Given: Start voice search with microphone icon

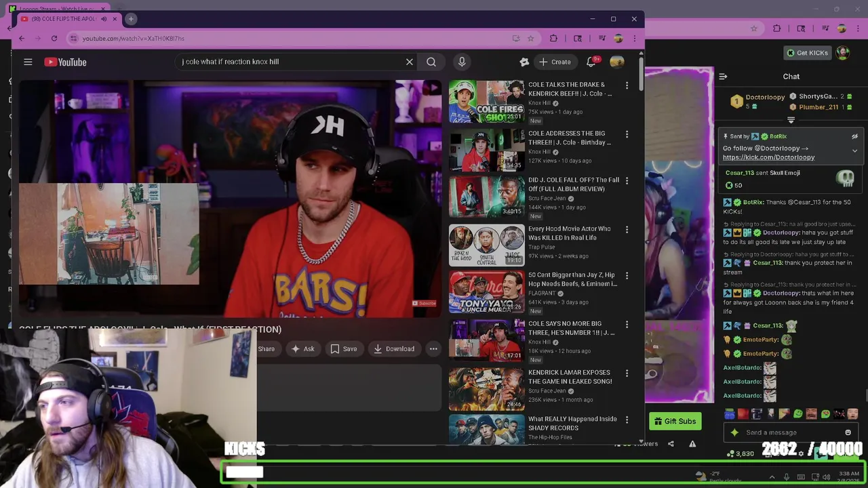Looking at the screenshot, I should 462,62.
